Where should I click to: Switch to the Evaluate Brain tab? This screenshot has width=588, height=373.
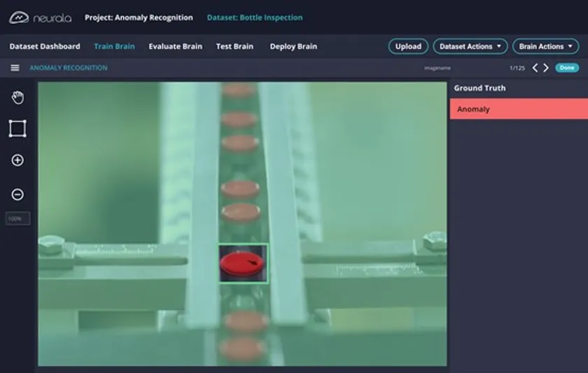[176, 46]
